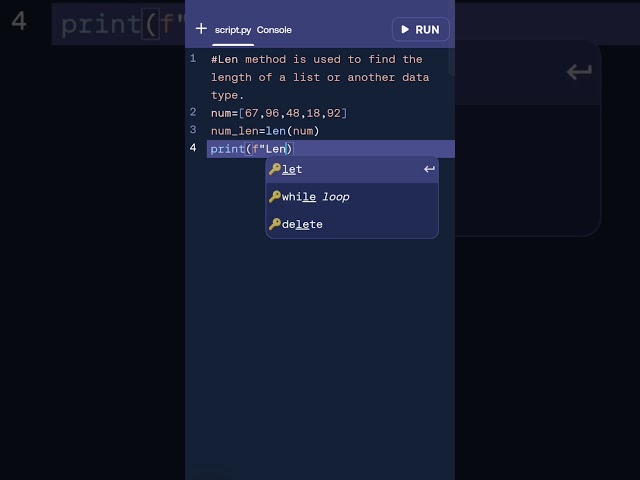The width and height of the screenshot is (640, 480).
Task: Click the key icon beside 'let'
Action: [275, 169]
